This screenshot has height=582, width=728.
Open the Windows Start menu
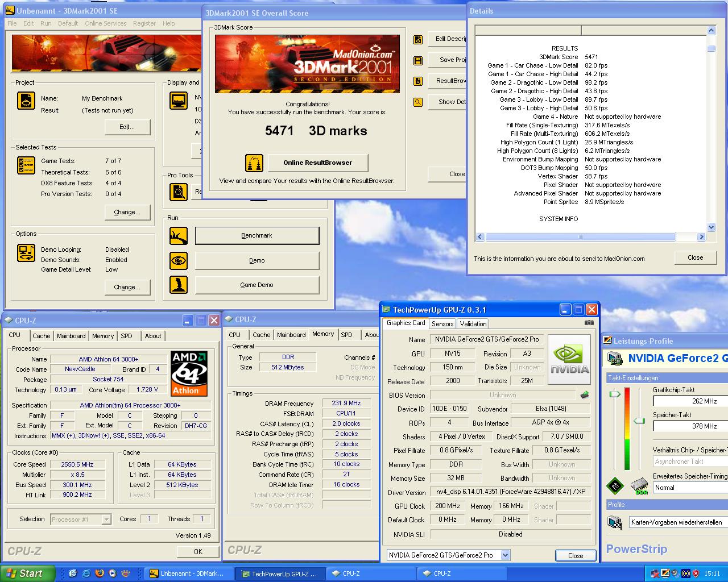pos(28,573)
